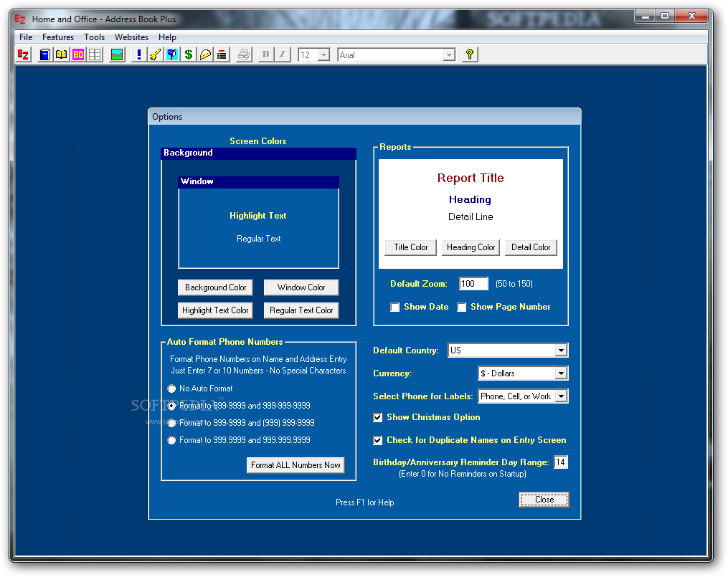Click the Highlight Text Color button
This screenshot has width=728, height=577.
click(215, 310)
